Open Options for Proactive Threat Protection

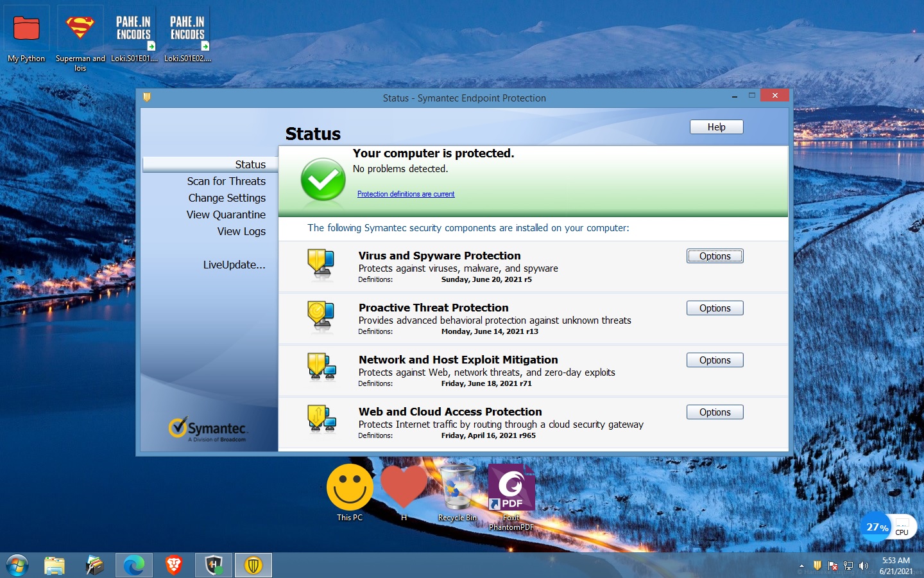715,308
